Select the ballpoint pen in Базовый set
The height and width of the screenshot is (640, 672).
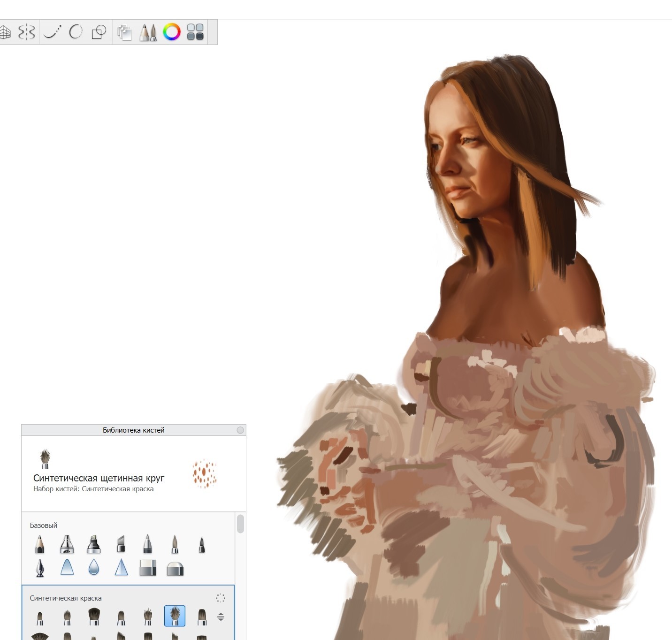[147, 544]
